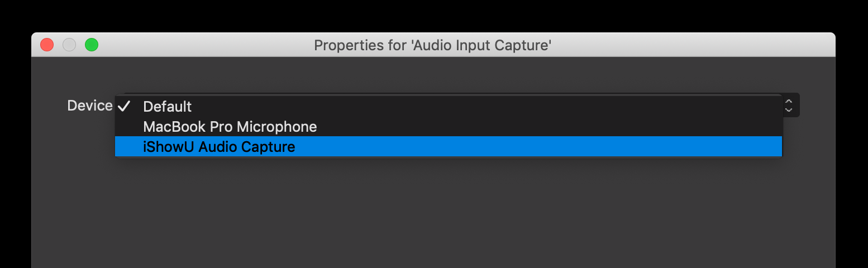868x268 pixels.
Task: Dismiss the popup by clicking the window's dark background
Action: point(433,223)
